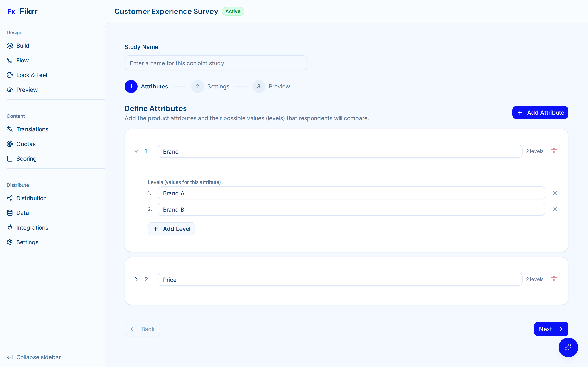Click Add Level under Brand
Screen dimensions: 588x367
point(171,229)
